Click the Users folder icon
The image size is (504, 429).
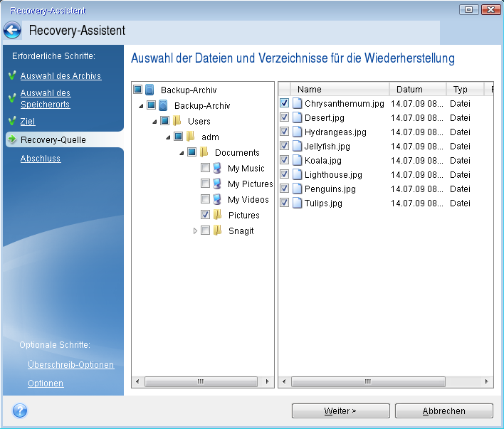click(x=177, y=122)
